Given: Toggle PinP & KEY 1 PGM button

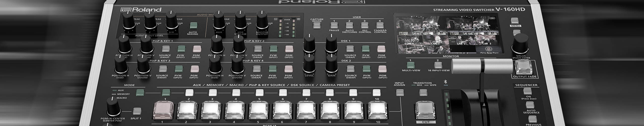Looking at the screenshot, I should pos(197,49).
